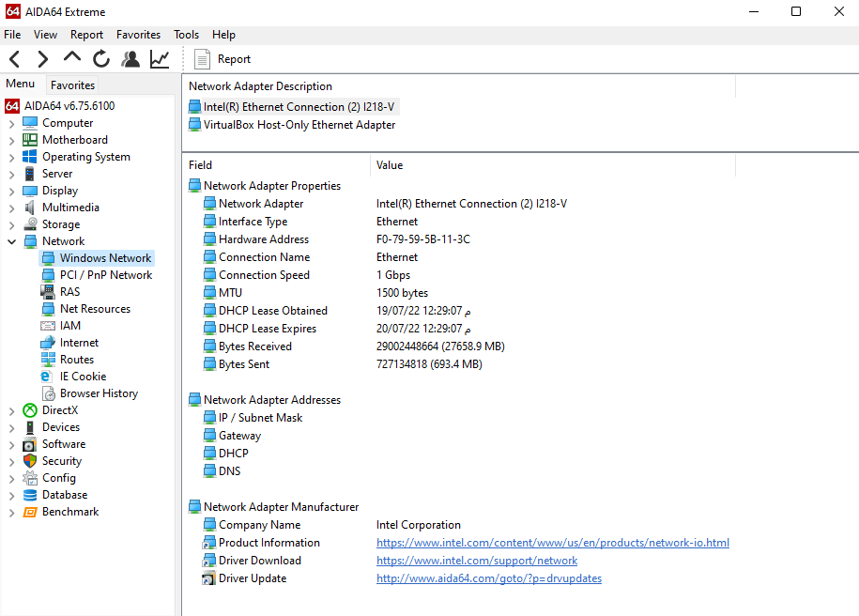Open the Routes tree item
859x616 pixels.
[x=77, y=360]
